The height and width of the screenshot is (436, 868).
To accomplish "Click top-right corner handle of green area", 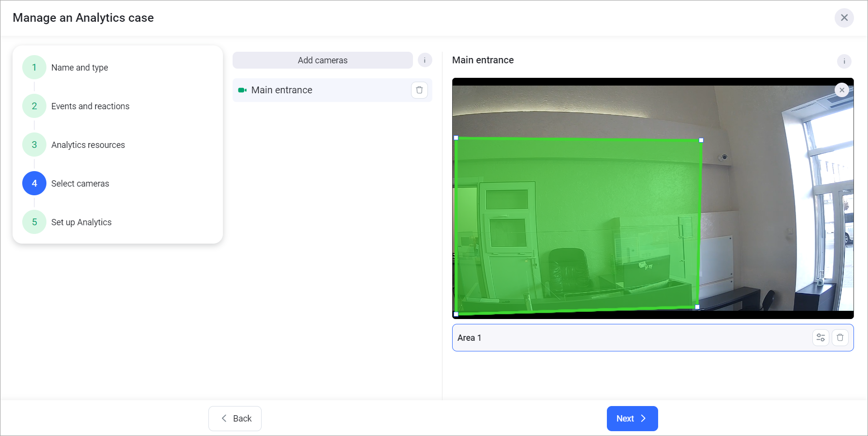I will [701, 140].
